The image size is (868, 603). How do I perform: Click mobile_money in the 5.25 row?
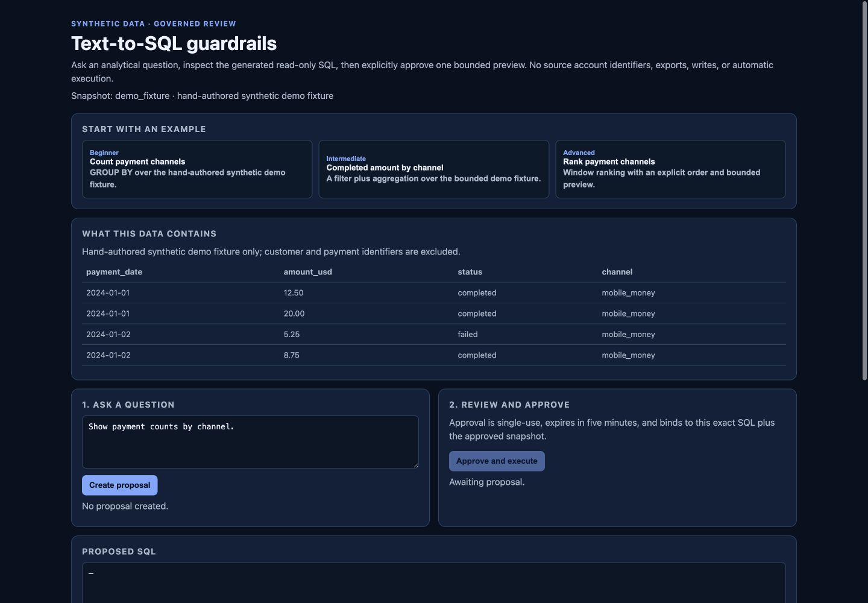628,335
